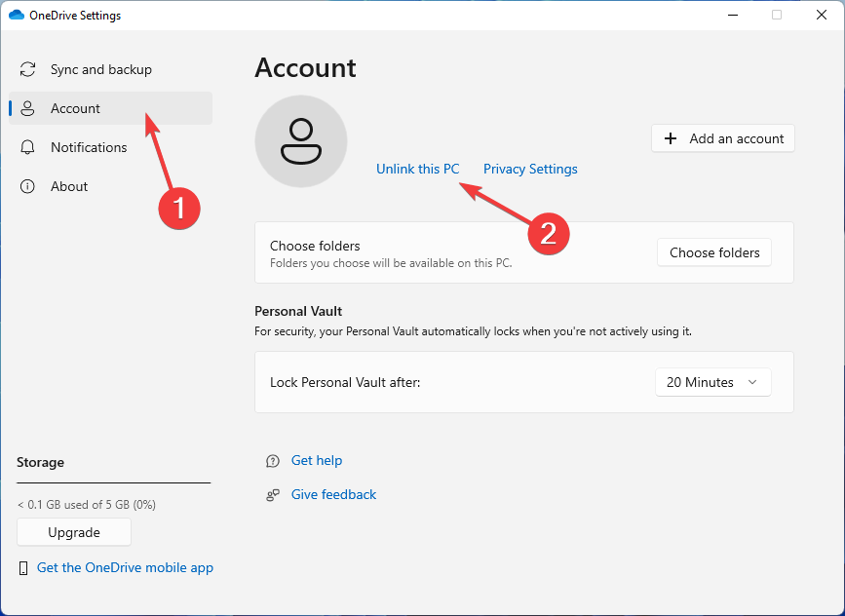The image size is (845, 616).
Task: Click Unlink this PC link
Action: (x=418, y=170)
